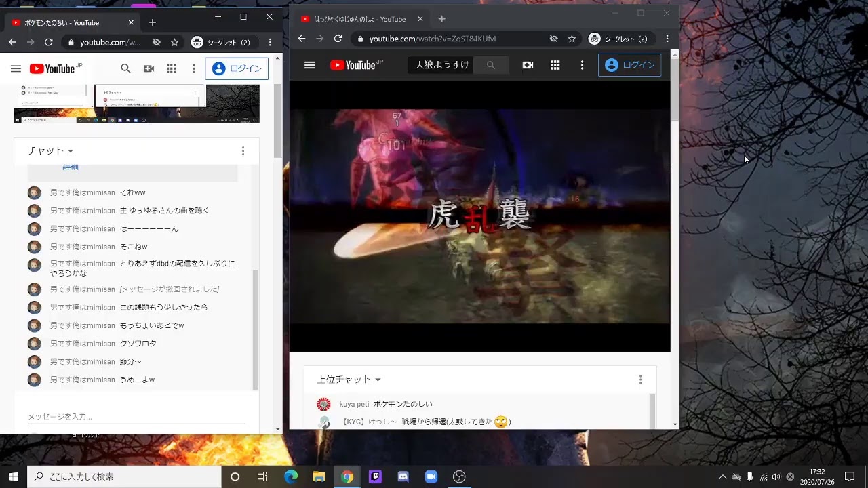868x488 pixels.
Task: Open the hamburger menu in left YouTube window
Action: coord(16,68)
